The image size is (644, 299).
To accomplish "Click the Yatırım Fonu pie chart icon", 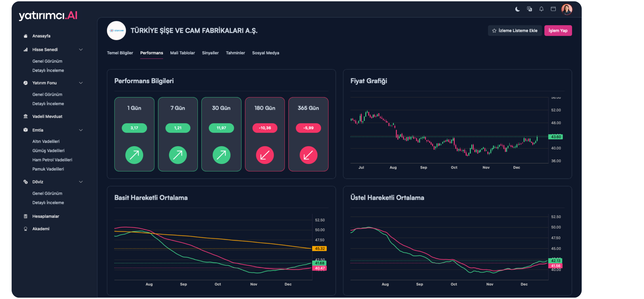I will point(25,83).
